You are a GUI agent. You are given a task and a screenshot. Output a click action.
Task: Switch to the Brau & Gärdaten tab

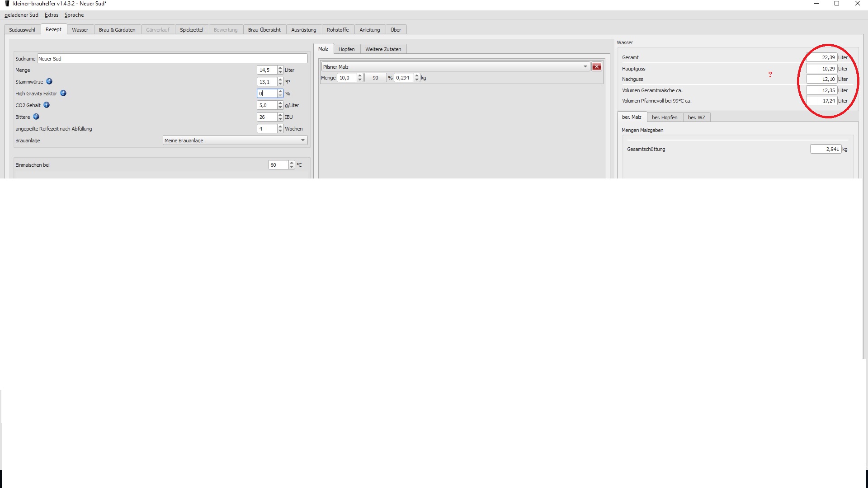[117, 30]
